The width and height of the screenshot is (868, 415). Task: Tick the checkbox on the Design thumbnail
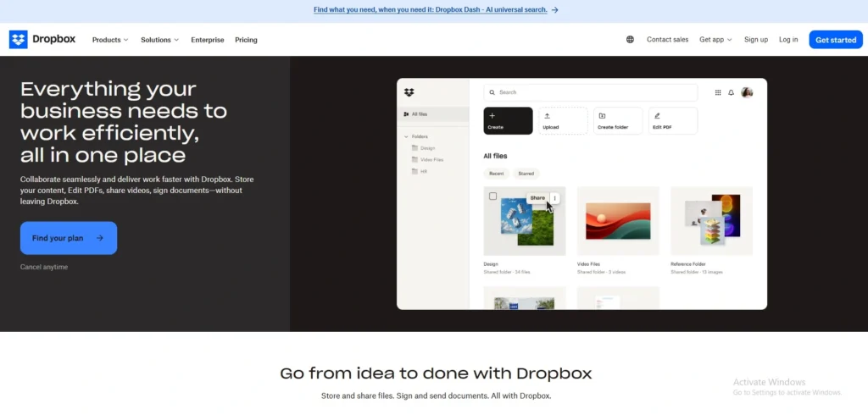pos(492,196)
